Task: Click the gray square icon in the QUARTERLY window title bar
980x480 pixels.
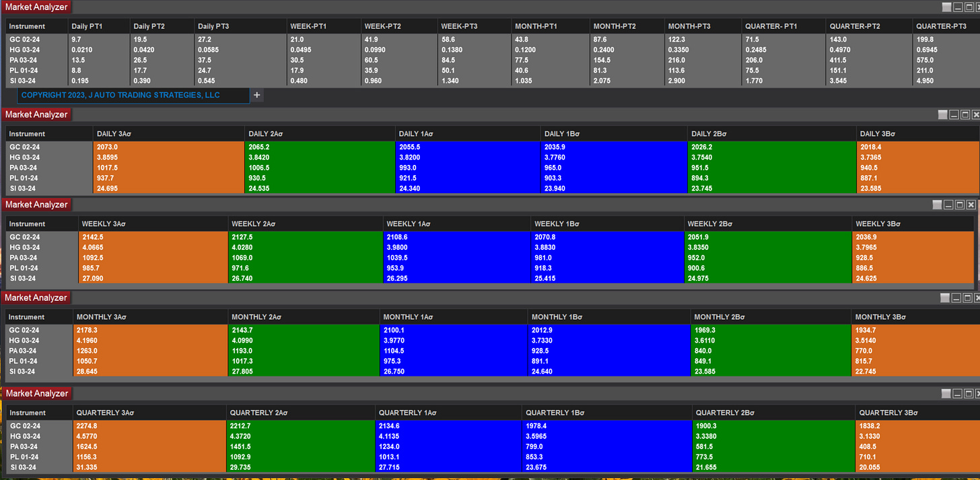Action: [945, 394]
